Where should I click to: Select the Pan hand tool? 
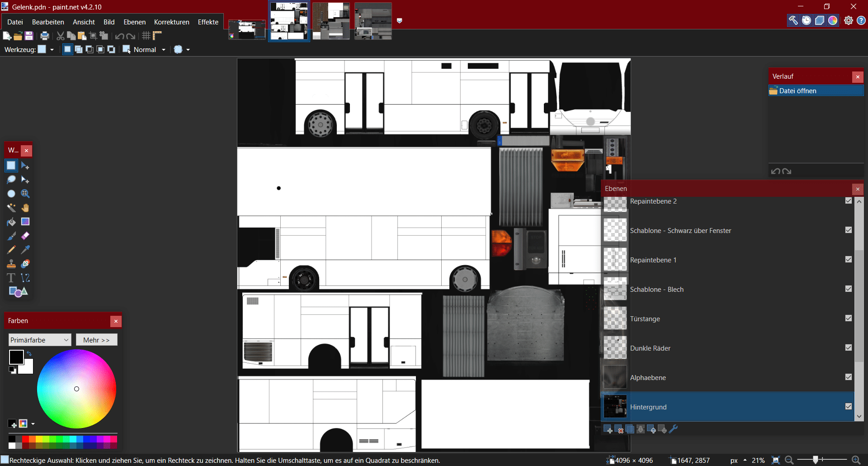tap(25, 208)
